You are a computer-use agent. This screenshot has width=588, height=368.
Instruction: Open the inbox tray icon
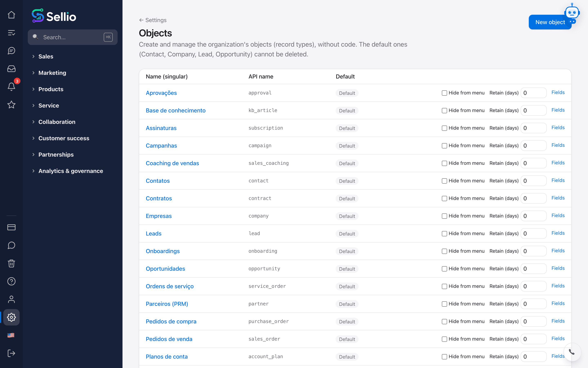[x=11, y=69]
